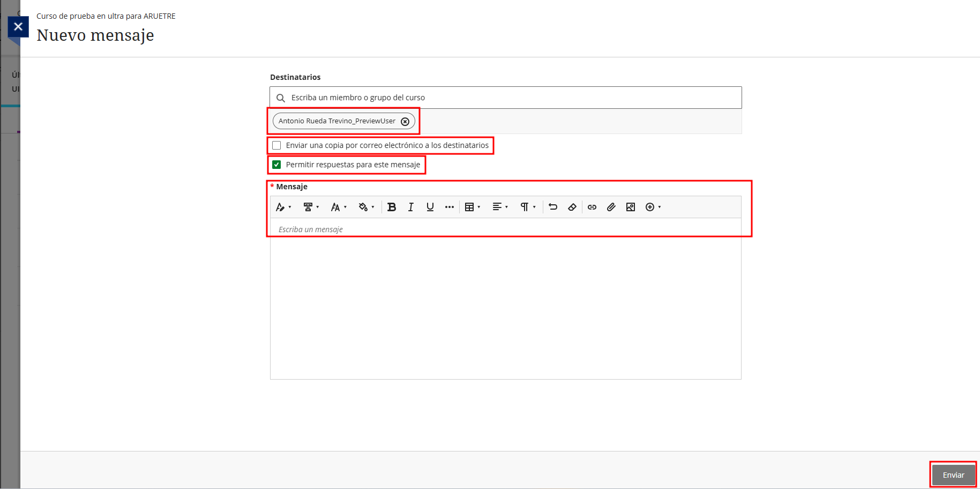This screenshot has width=980, height=489.
Task: Open the font size dropdown
Action: (339, 207)
